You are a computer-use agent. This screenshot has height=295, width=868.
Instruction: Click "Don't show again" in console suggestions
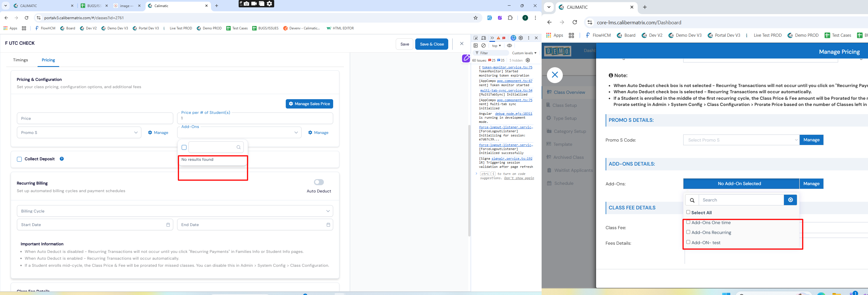pos(519,178)
